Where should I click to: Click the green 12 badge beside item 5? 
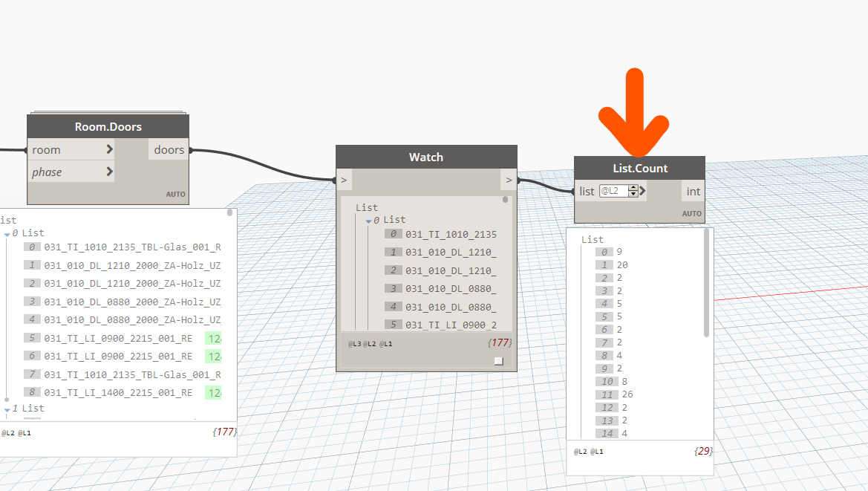pyautogui.click(x=214, y=338)
